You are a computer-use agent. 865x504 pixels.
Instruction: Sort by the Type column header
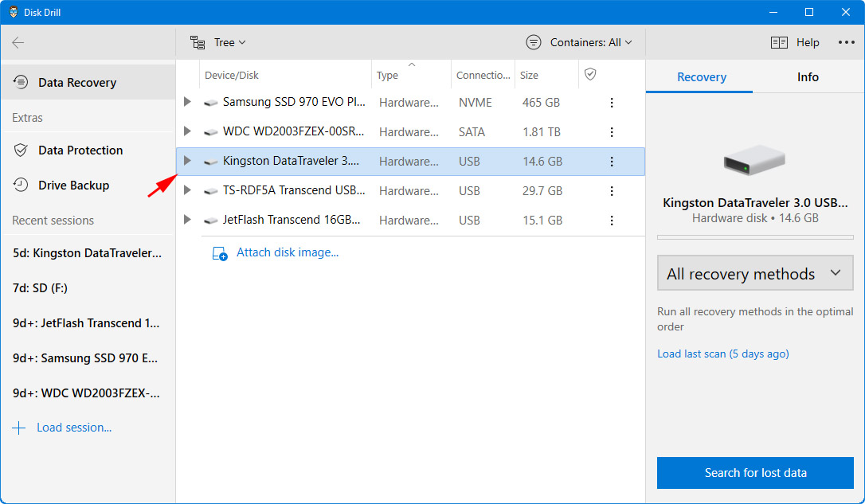[x=387, y=75]
